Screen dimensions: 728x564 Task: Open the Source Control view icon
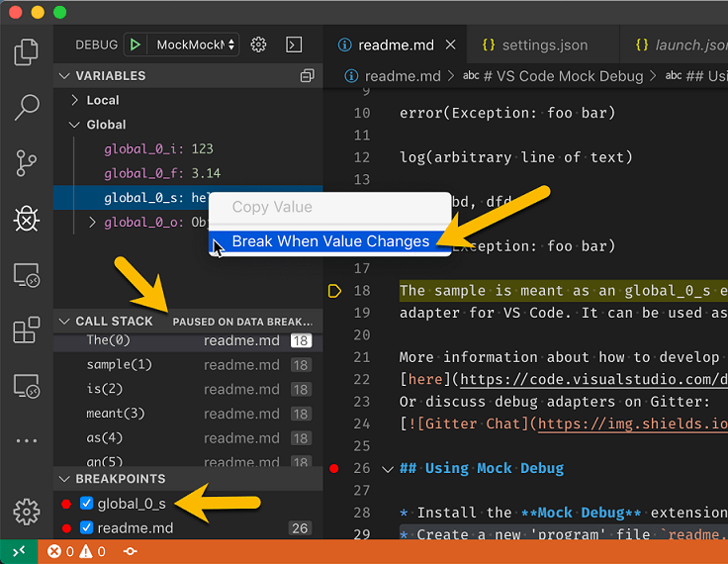coord(27,163)
